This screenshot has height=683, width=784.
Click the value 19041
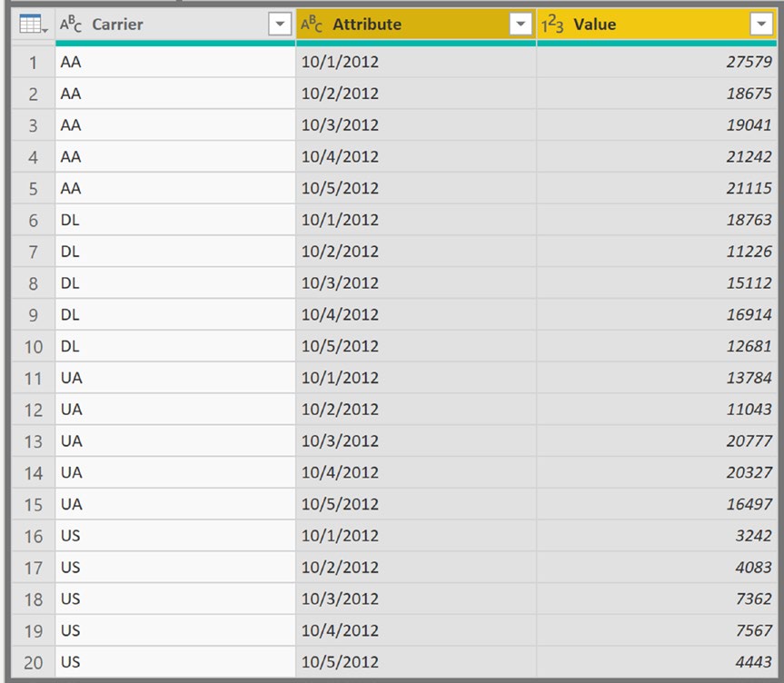pyautogui.click(x=657, y=125)
